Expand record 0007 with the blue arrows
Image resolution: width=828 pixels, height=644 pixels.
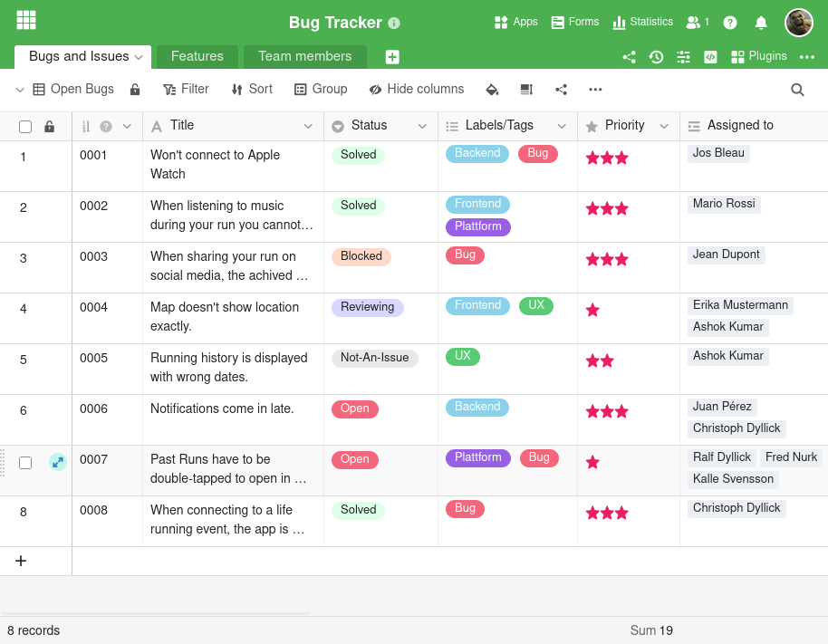pyautogui.click(x=57, y=461)
